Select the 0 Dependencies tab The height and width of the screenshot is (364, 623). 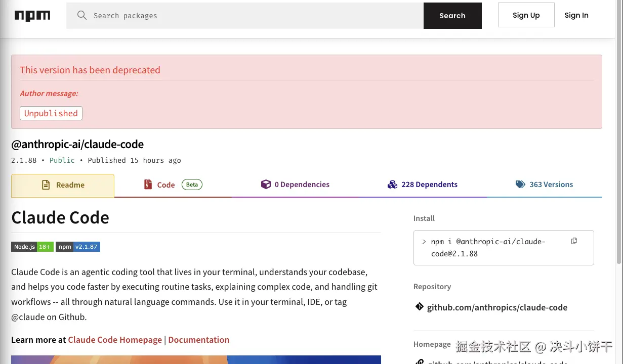(x=296, y=185)
